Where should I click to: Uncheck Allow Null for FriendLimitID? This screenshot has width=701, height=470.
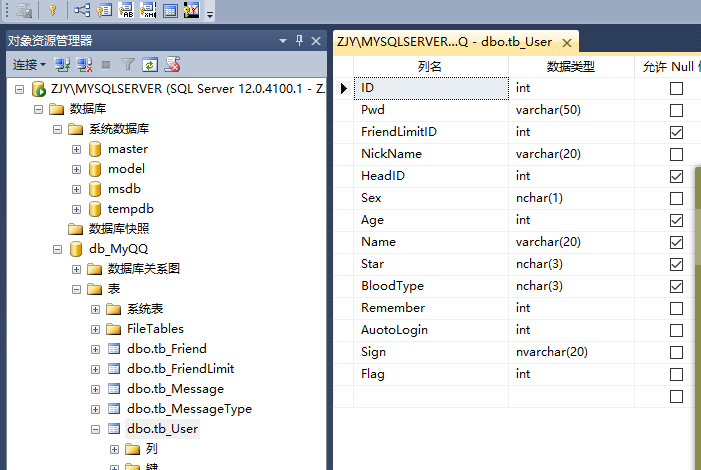[676, 132]
